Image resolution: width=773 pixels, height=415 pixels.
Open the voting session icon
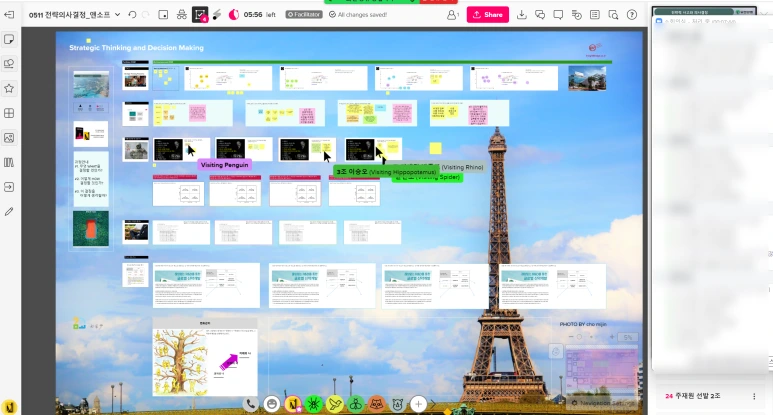point(200,15)
